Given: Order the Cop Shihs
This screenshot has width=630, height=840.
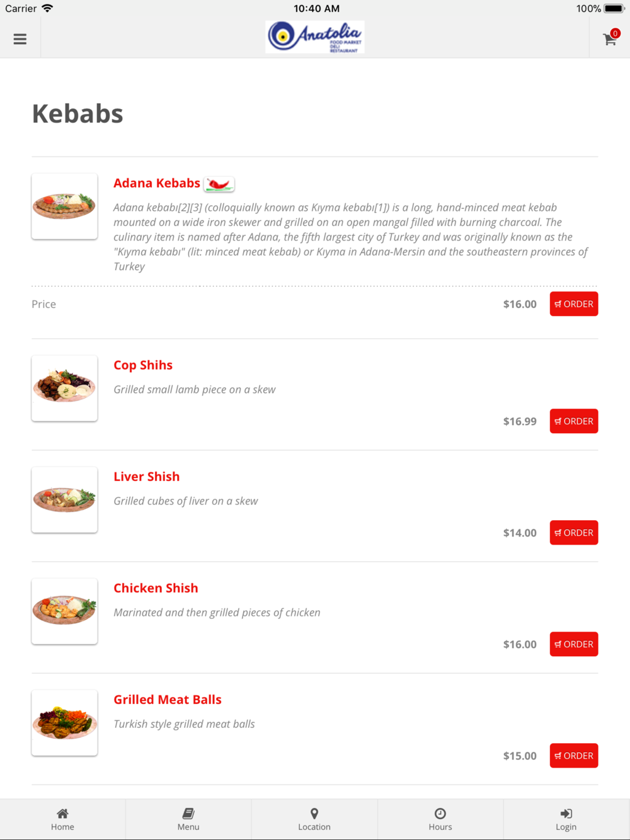Looking at the screenshot, I should pos(573,421).
